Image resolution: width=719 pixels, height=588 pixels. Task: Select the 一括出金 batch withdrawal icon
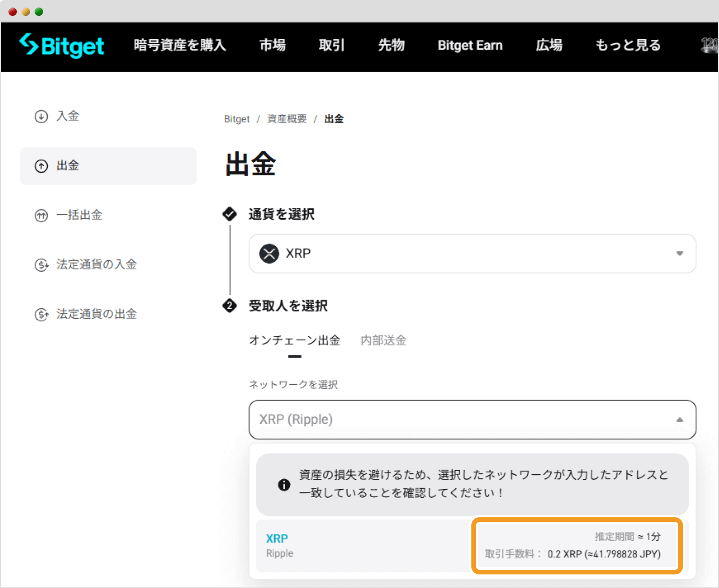tap(41, 215)
